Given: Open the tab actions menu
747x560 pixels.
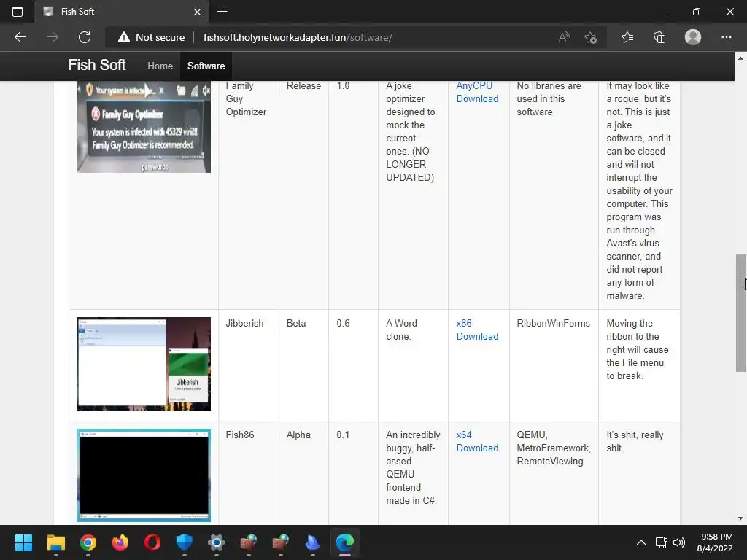Looking at the screenshot, I should [18, 12].
